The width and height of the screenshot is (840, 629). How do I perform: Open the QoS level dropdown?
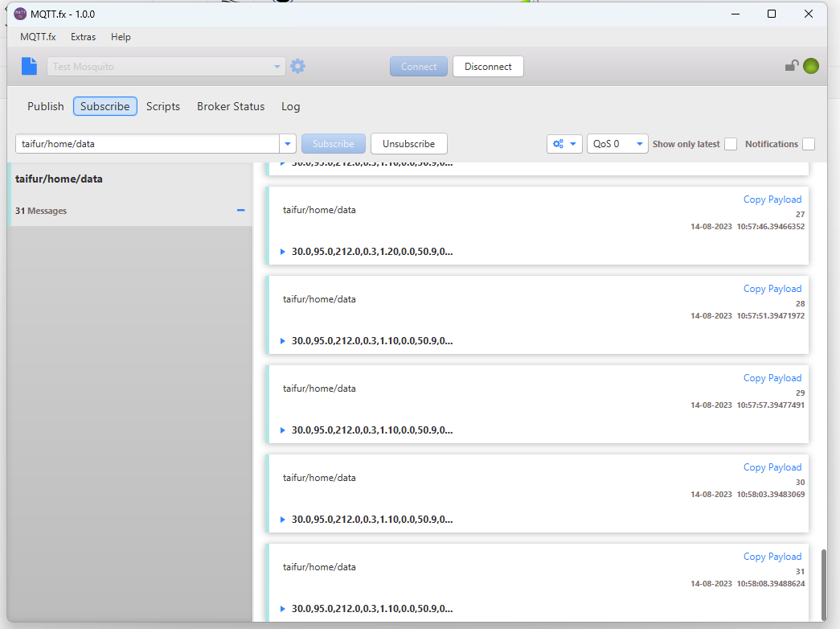[617, 143]
